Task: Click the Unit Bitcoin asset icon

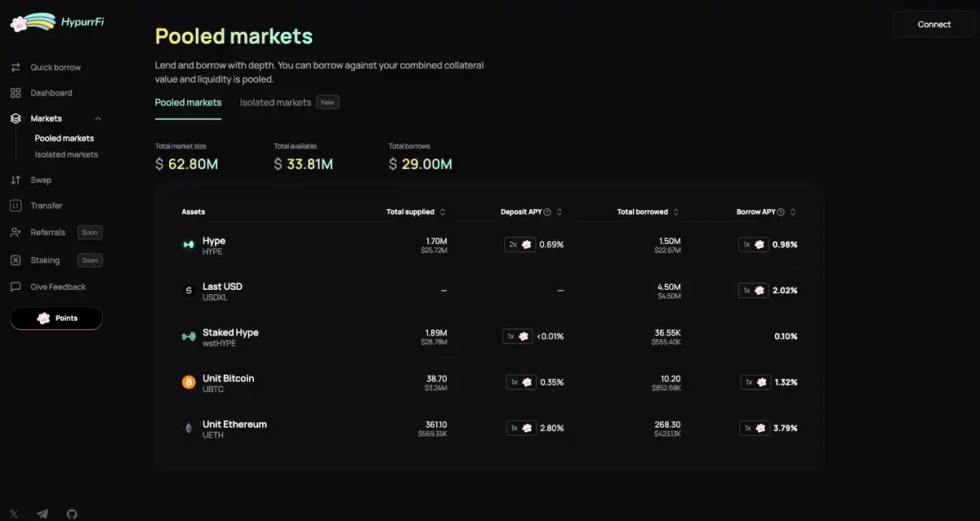Action: (189, 382)
